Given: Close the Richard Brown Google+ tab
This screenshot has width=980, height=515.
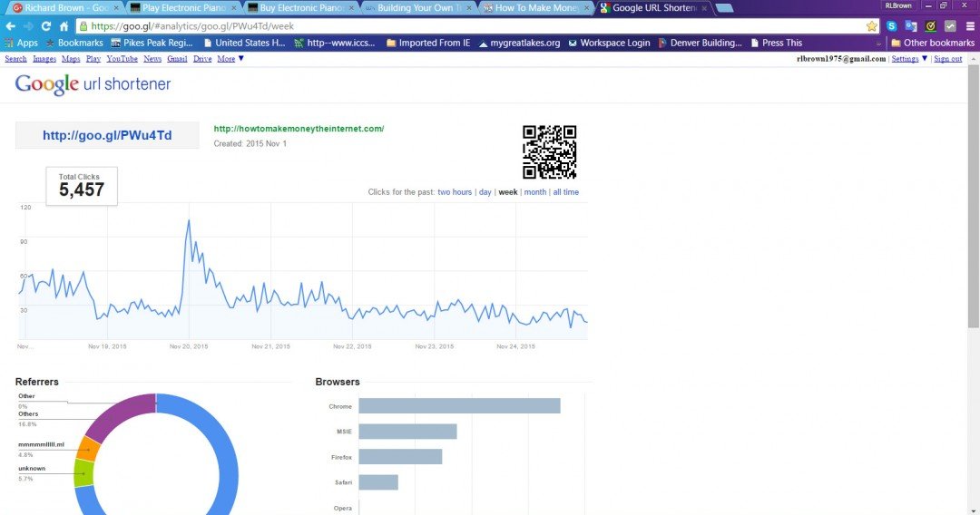Looking at the screenshot, I should [116, 8].
